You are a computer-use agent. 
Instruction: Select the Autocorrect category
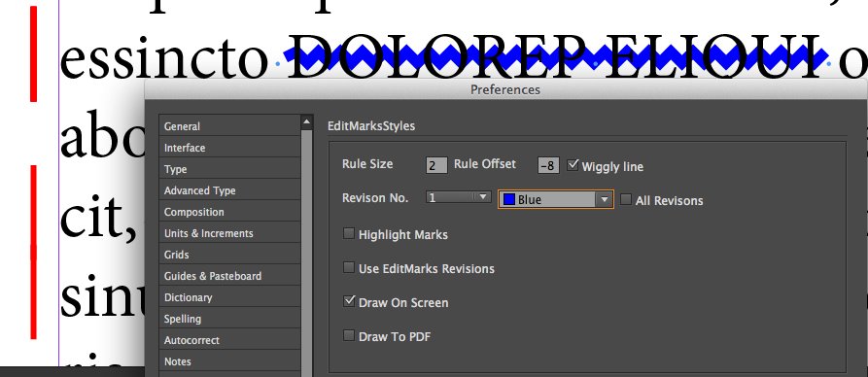[229, 340]
